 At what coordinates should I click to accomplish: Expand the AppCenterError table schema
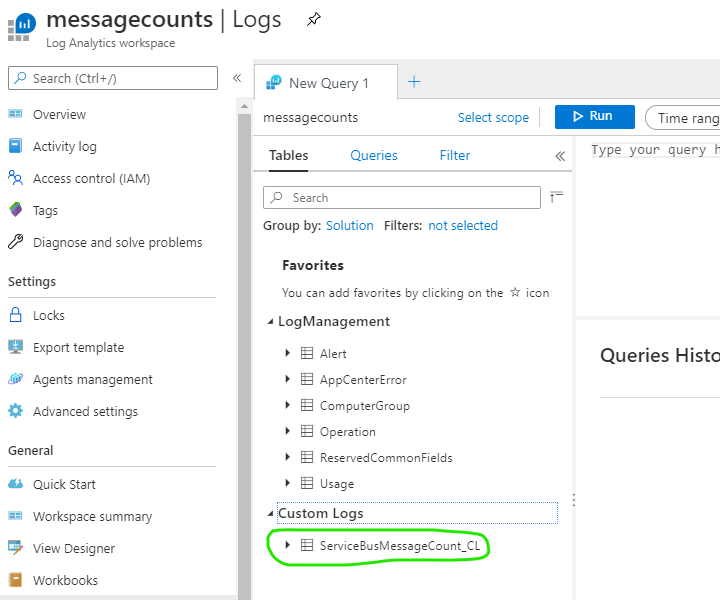pyautogui.click(x=287, y=379)
